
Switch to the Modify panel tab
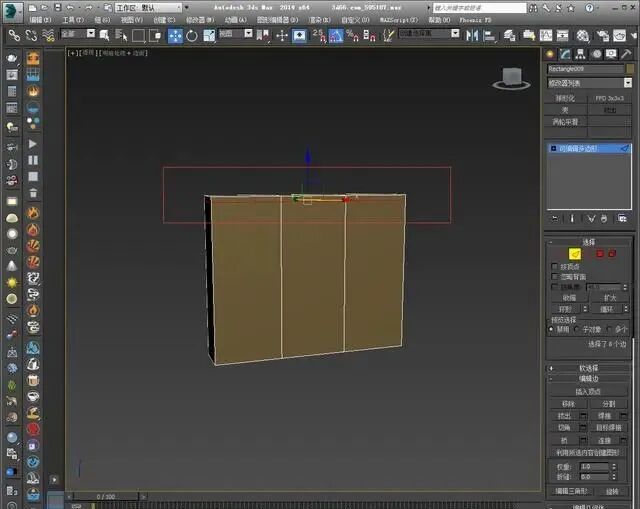click(x=565, y=54)
